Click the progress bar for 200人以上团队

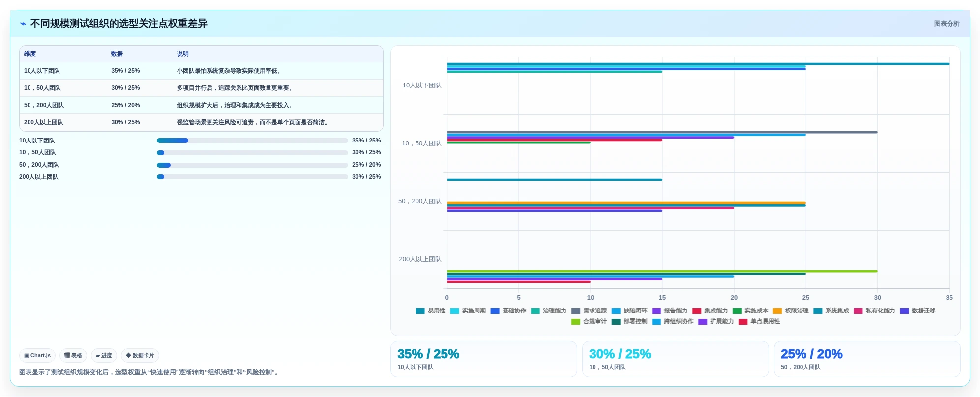tap(252, 177)
